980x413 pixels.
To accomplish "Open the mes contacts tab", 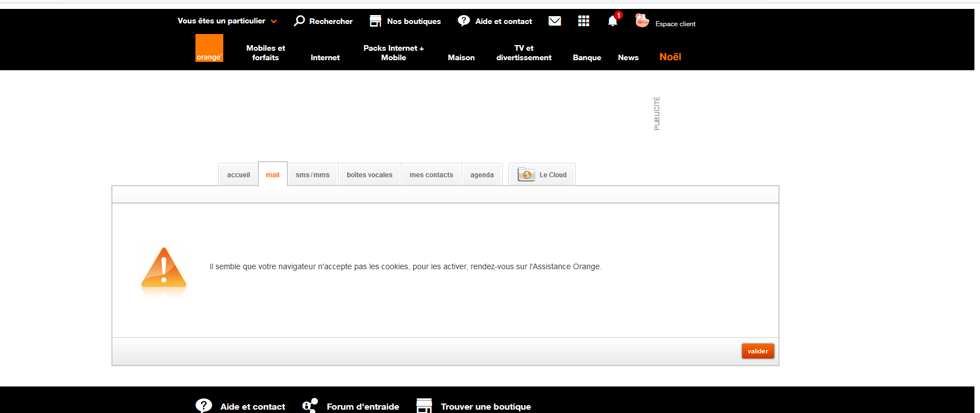I will (432, 174).
